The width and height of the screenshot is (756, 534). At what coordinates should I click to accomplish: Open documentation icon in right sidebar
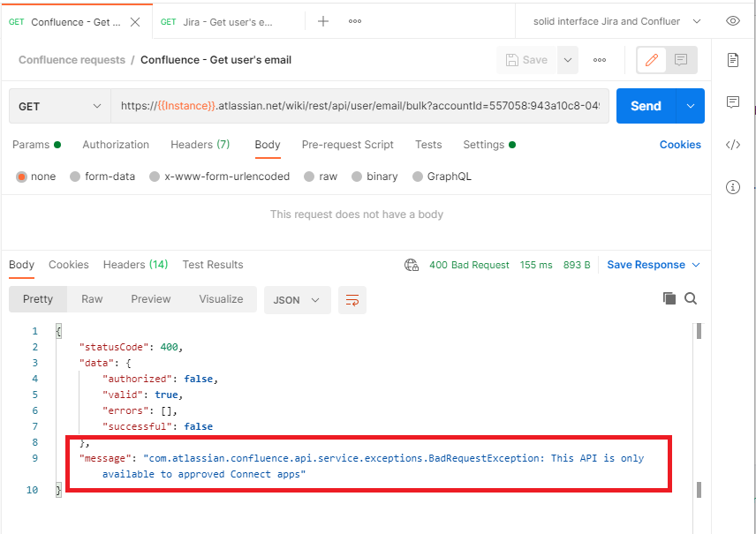pos(733,60)
